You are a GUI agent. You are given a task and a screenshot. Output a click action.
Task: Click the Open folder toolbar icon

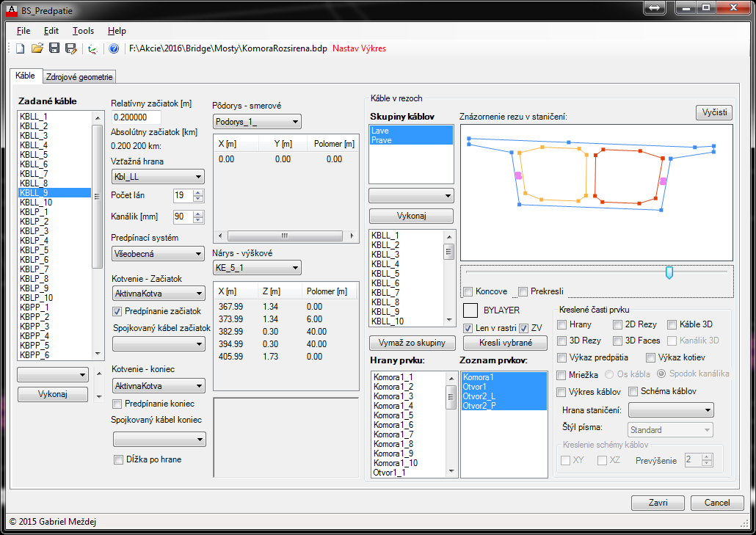point(37,49)
